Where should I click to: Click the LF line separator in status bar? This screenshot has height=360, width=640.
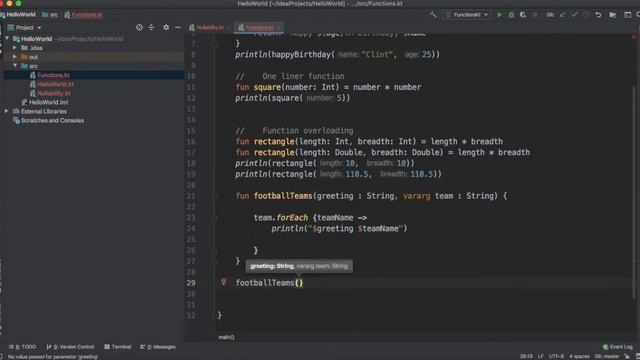[540, 356]
